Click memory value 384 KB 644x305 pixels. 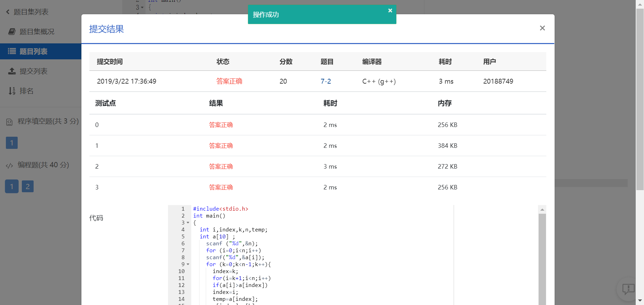coord(447,146)
